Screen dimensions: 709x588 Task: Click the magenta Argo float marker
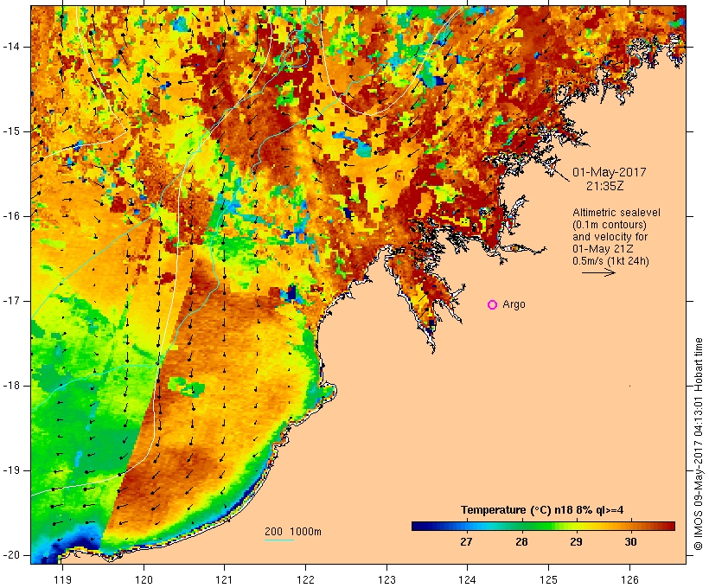pyautogui.click(x=493, y=305)
